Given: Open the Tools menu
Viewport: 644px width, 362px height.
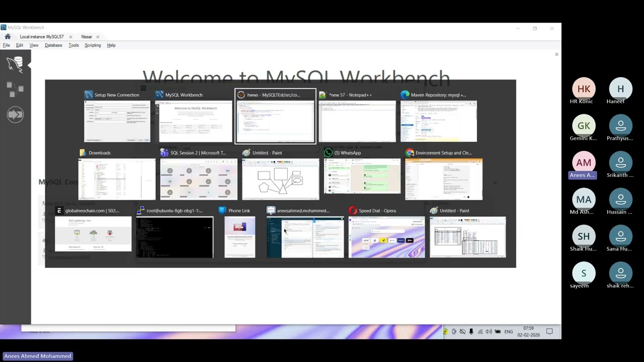Looking at the screenshot, I should (73, 45).
